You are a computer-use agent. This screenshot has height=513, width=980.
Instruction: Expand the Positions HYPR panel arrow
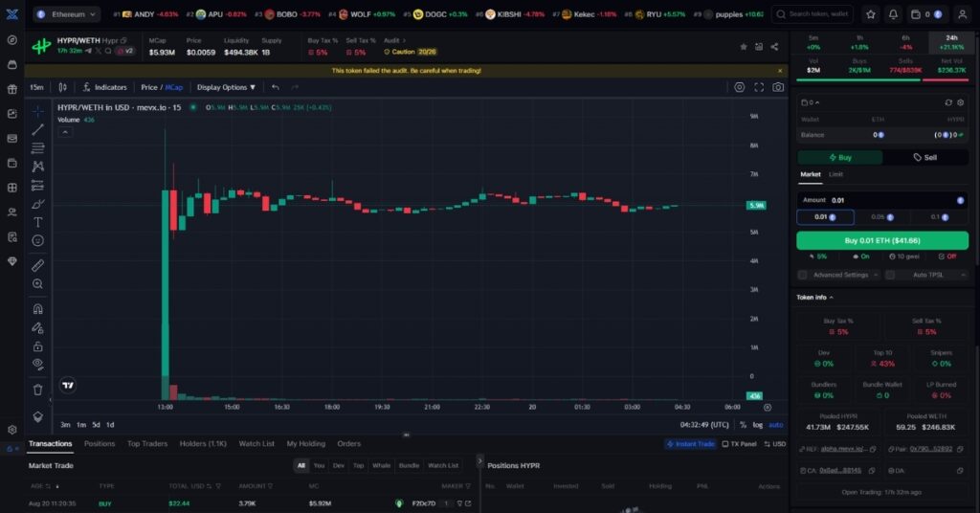tap(480, 461)
